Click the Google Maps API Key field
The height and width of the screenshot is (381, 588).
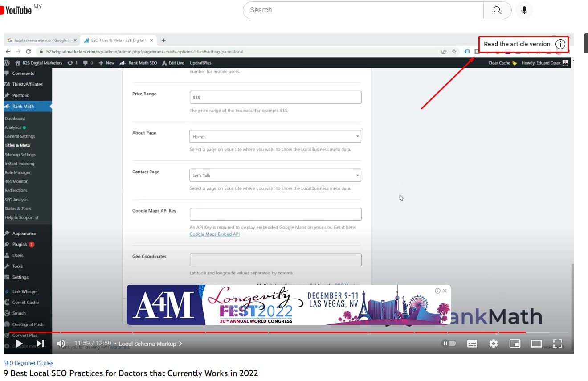click(x=275, y=214)
